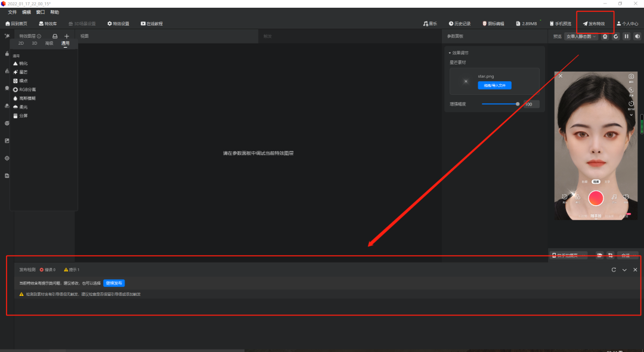Select the 星芒 starburst effect
The width and height of the screenshot is (644, 352).
tap(23, 72)
